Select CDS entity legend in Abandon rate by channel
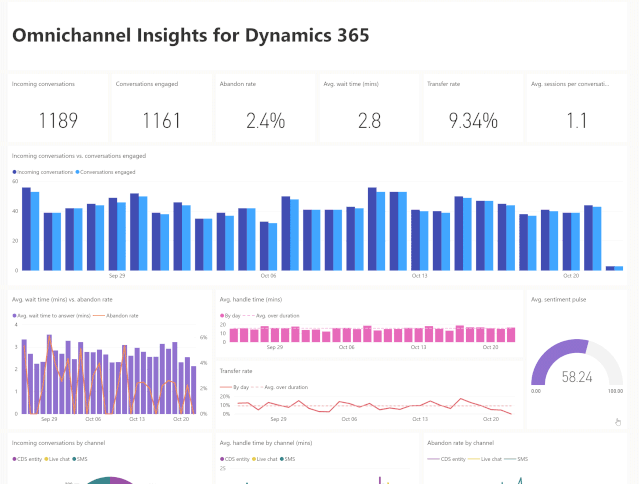 (x=447, y=459)
